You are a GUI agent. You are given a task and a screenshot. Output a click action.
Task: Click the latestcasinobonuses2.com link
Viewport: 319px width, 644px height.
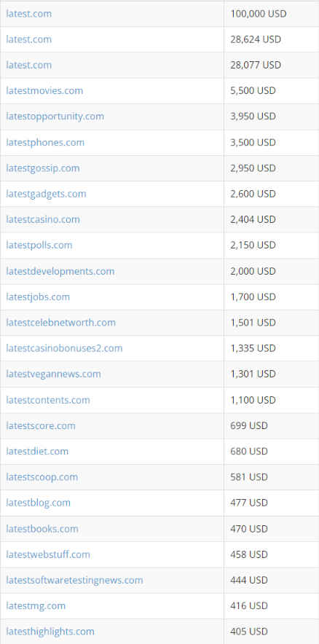point(64,348)
